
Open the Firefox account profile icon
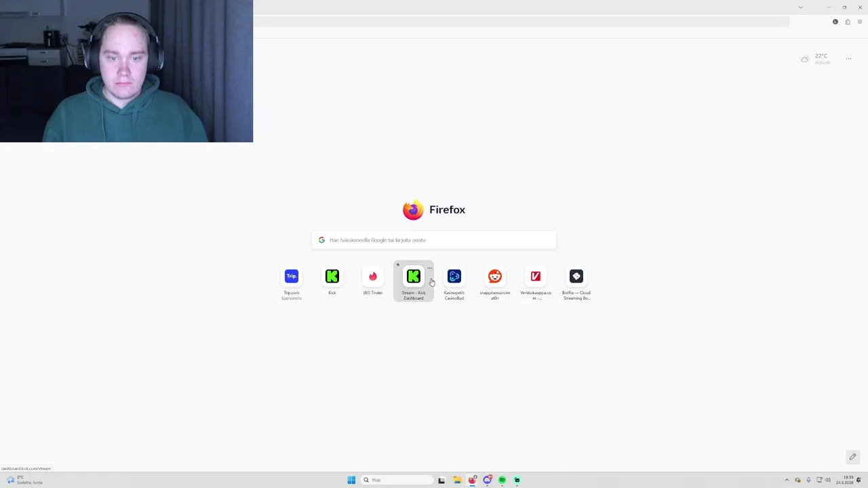tap(835, 22)
